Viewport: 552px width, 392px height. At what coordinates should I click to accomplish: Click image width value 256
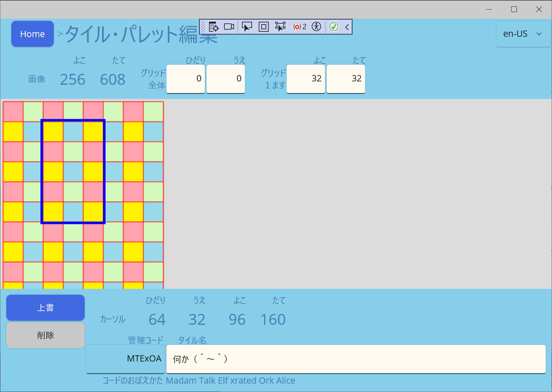pos(73,80)
